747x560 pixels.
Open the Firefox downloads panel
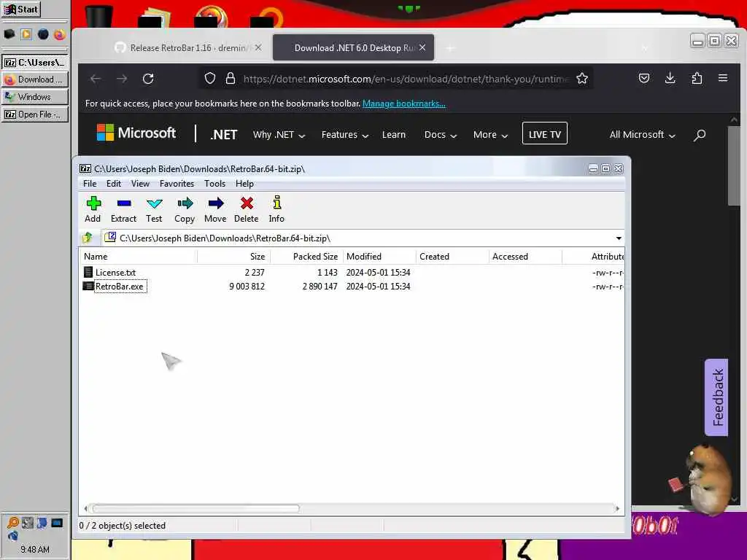(670, 79)
